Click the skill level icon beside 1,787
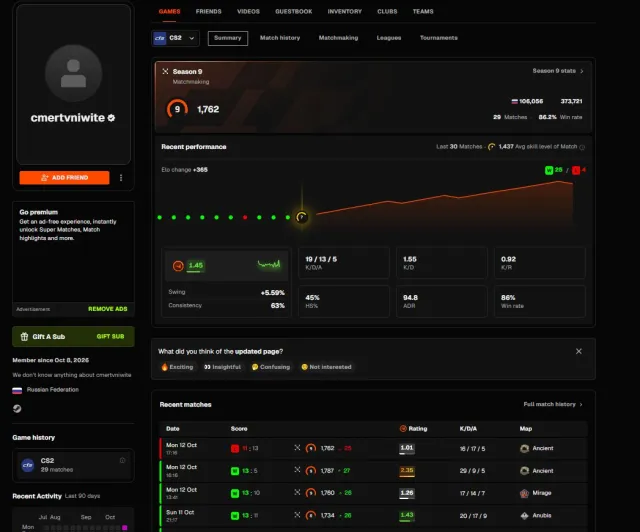The height and width of the screenshot is (532, 640). click(x=311, y=471)
